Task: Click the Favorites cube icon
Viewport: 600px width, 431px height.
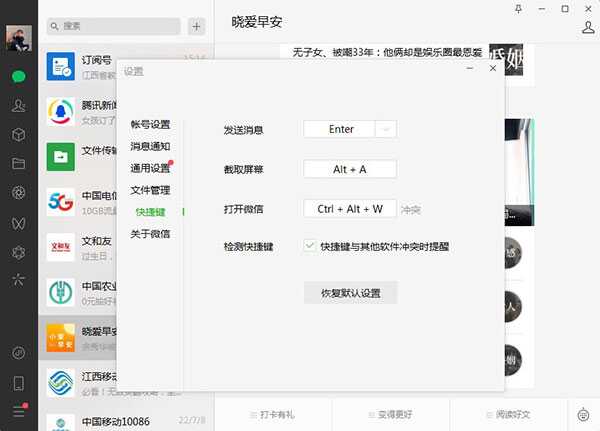Action: (18, 134)
